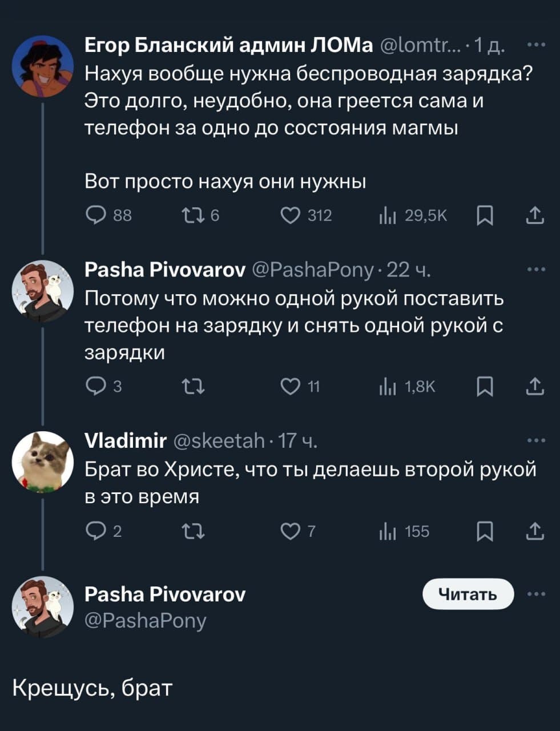Open the Vladimir @skeetah profile name

click(x=126, y=440)
